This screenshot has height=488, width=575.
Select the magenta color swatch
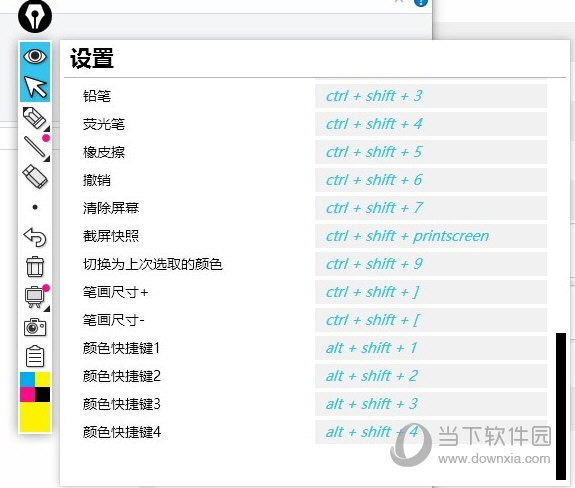(28, 395)
